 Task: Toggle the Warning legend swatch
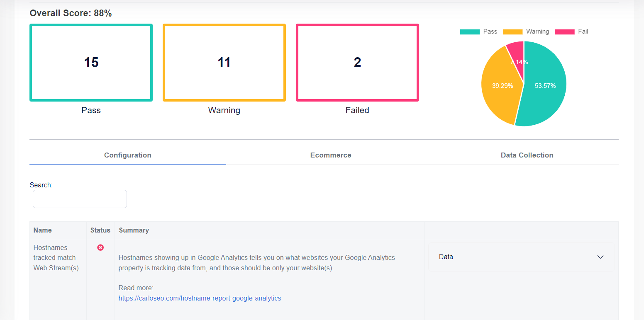(512, 32)
